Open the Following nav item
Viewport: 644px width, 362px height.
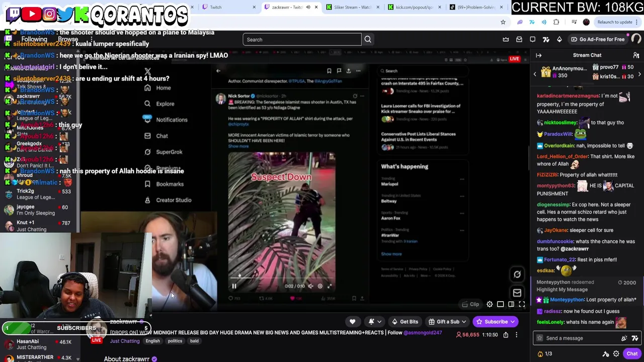pos(34,39)
